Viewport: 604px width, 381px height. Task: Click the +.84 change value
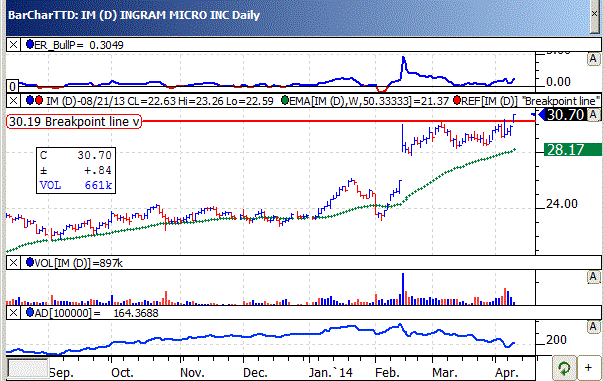click(98, 170)
